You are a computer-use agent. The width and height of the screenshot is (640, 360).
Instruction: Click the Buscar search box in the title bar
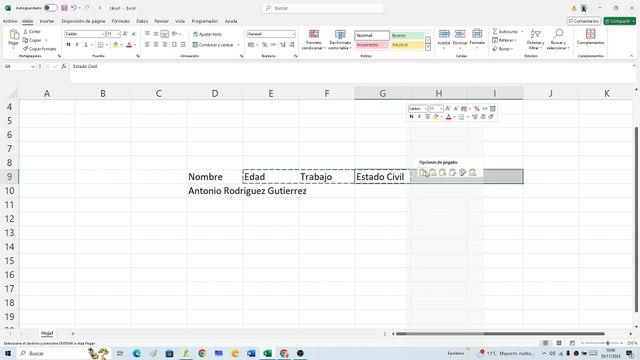pos(322,8)
